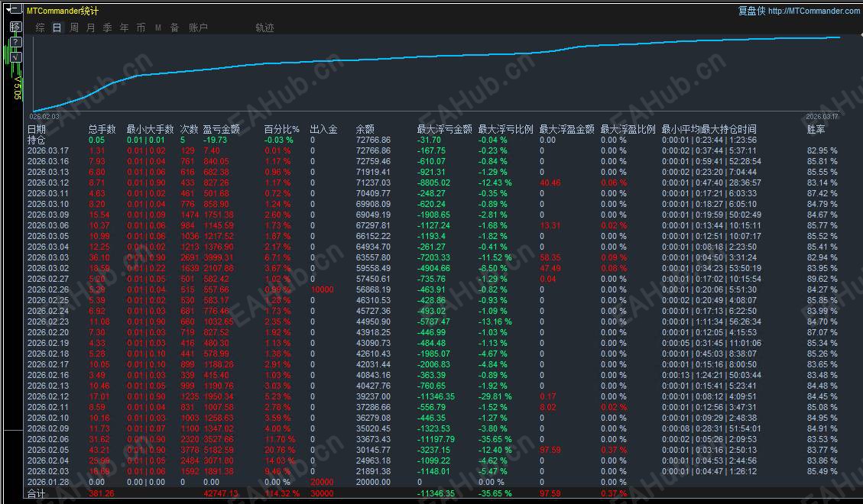The width and height of the screenshot is (863, 504).
Task: Click the 最小|大手数 column header
Action: click(151, 129)
